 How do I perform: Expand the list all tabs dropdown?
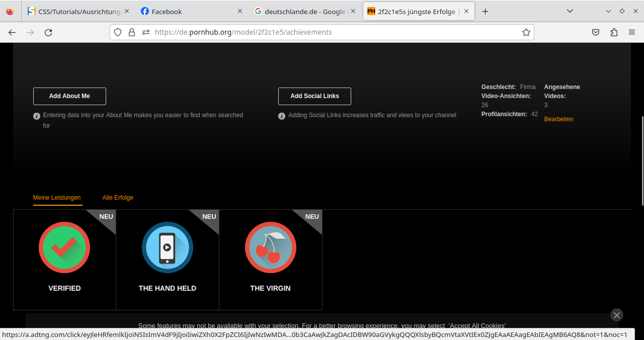pyautogui.click(x=570, y=11)
